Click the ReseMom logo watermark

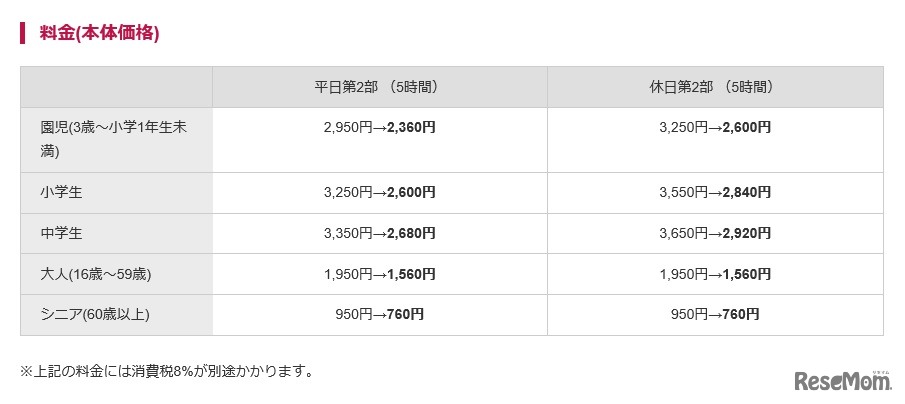(x=843, y=380)
